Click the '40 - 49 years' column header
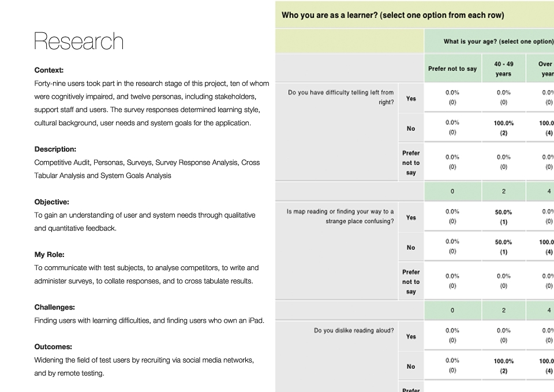 [503, 69]
